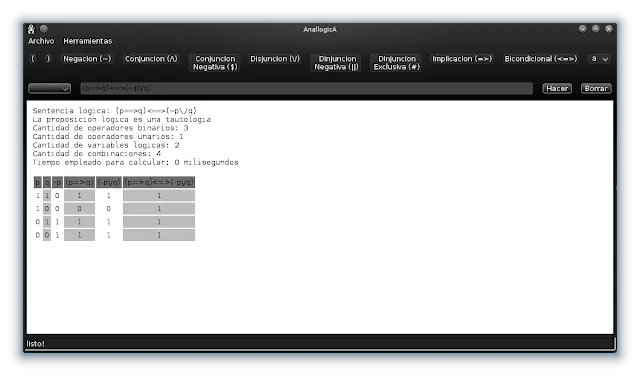The width and height of the screenshot is (640, 376).
Task: Insert the Disjuncion Negativa (||) operator
Action: (337, 63)
